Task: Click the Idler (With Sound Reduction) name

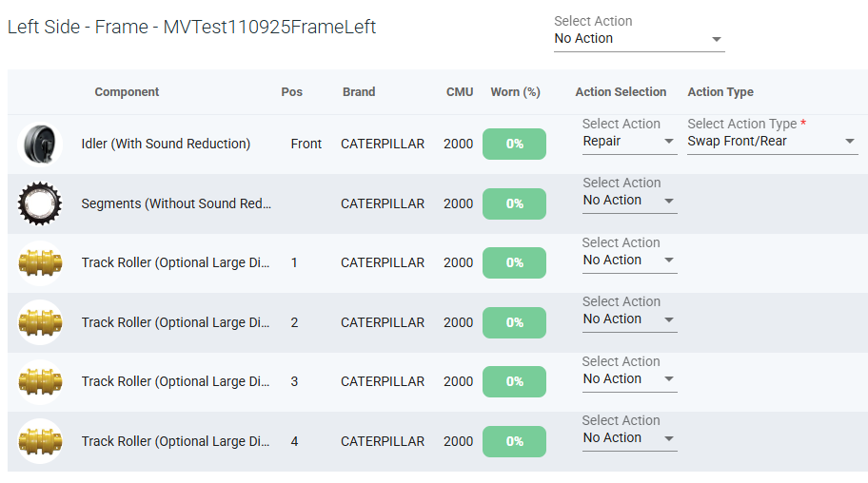Action: [166, 144]
